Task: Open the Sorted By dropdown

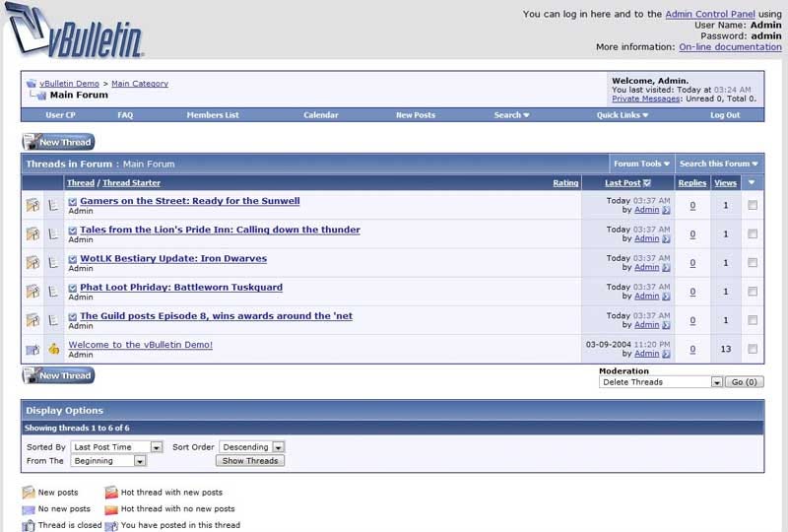Action: tap(116, 447)
